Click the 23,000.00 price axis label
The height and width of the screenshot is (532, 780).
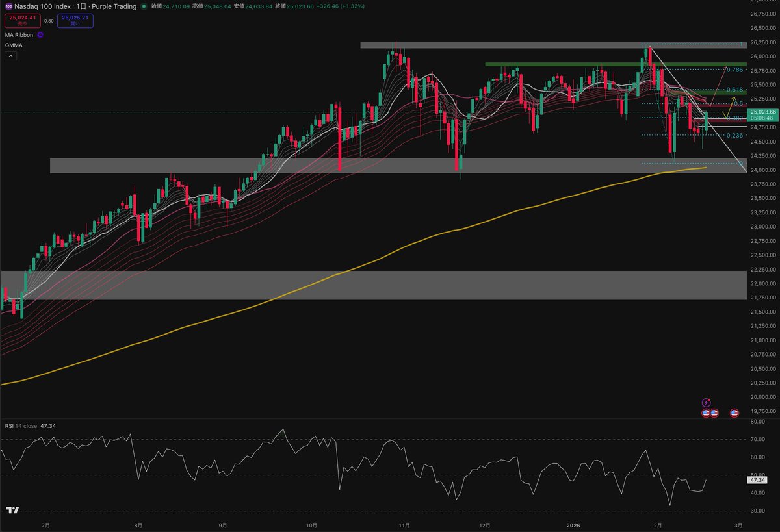(763, 227)
